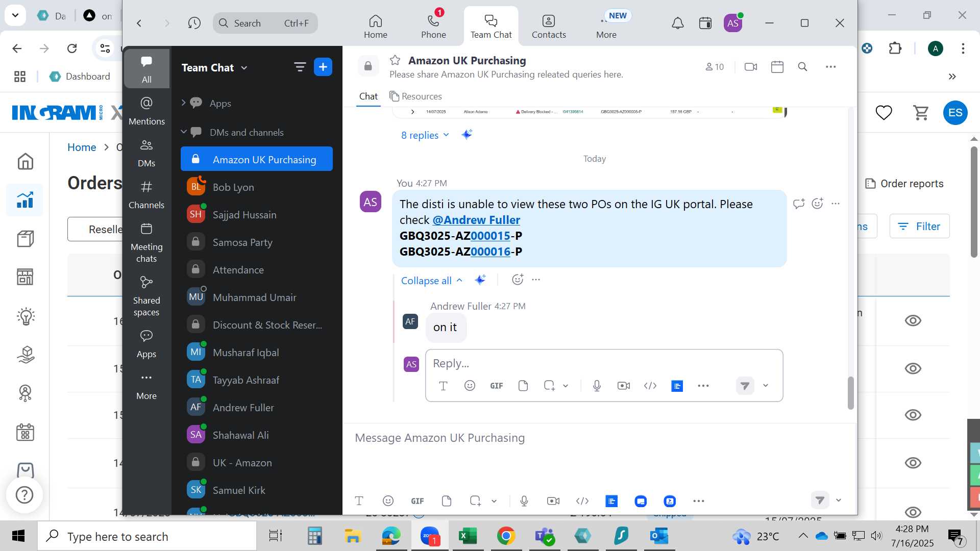980x551 pixels.
Task: Open Order reports on Ingram page
Action: click(x=904, y=184)
